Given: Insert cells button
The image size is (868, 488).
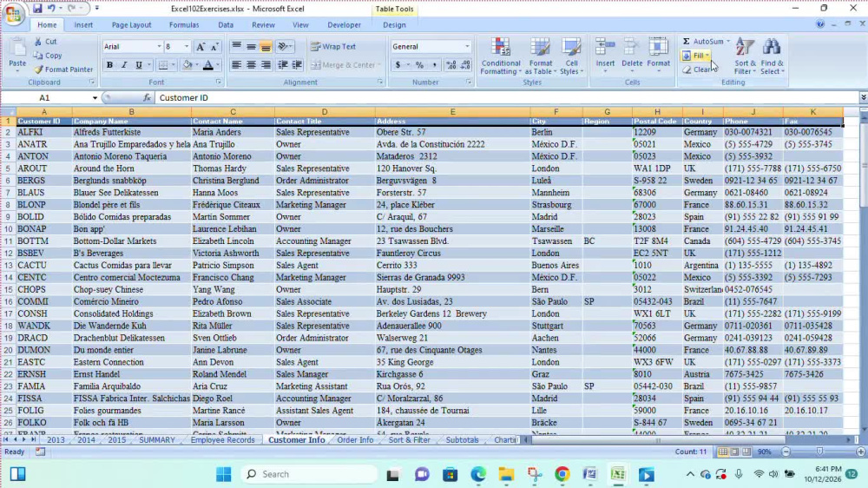Looking at the screenshot, I should 605,55.
